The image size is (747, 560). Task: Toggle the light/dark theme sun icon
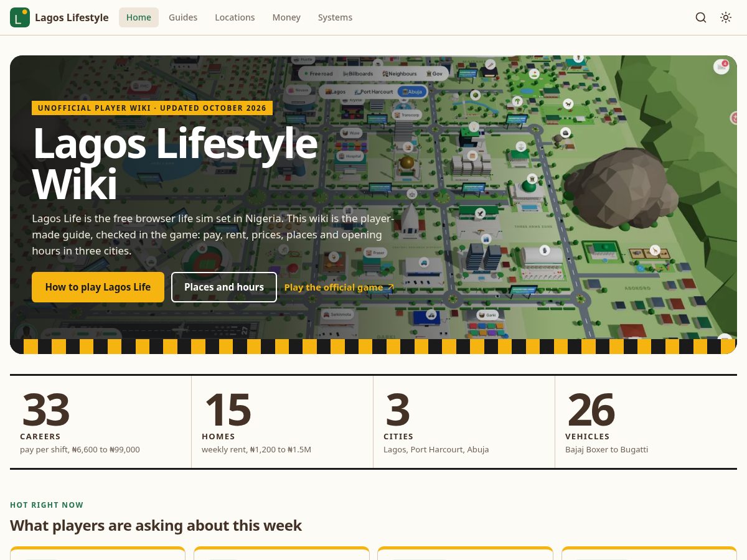coord(726,17)
